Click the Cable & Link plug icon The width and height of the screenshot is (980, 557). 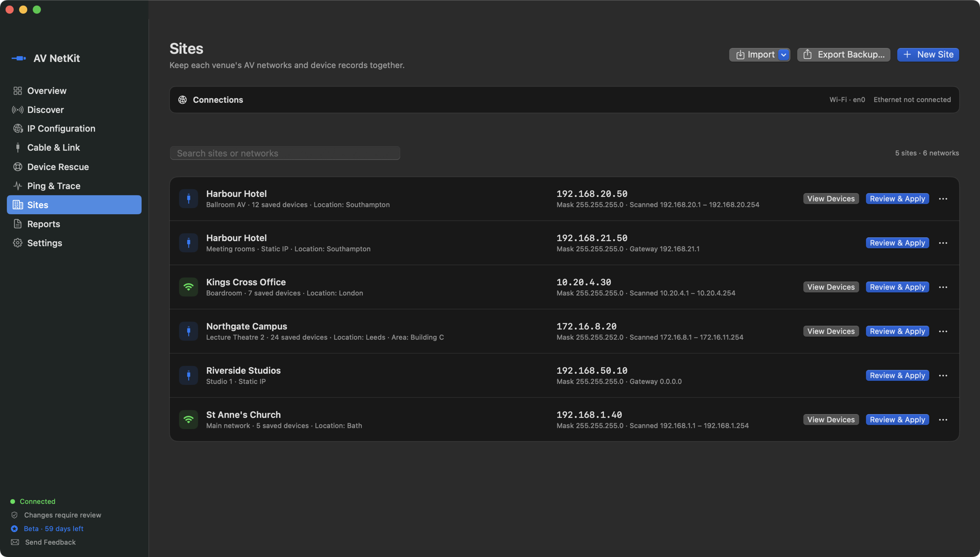click(x=18, y=147)
